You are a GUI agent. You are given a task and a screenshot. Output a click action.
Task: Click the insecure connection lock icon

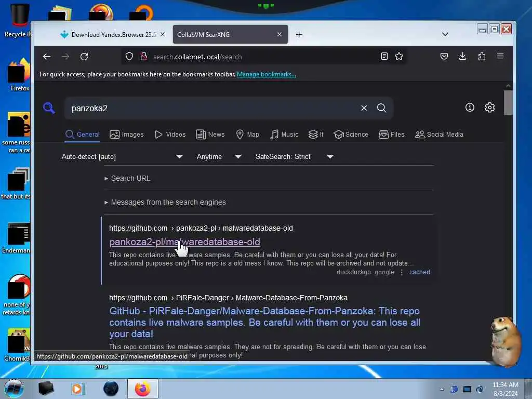(x=144, y=56)
